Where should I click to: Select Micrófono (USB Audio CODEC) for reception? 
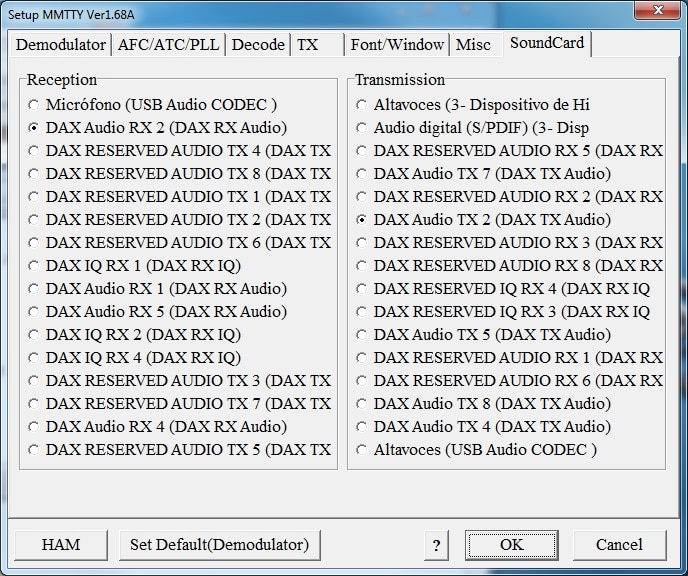[x=153, y=105]
